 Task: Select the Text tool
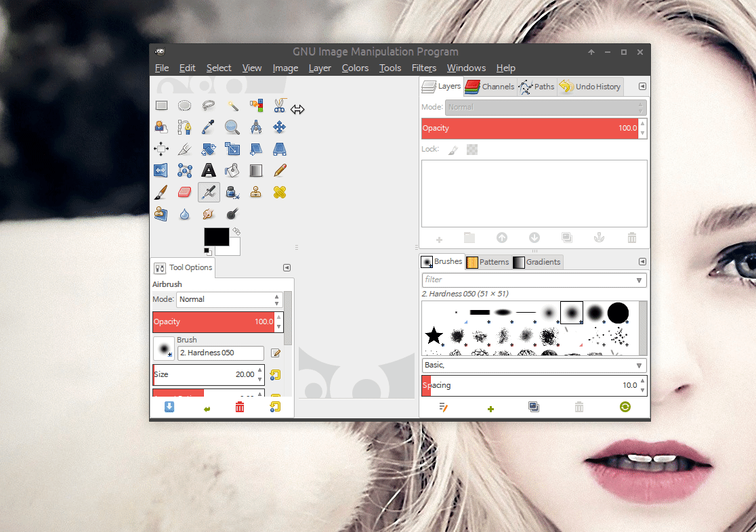(x=208, y=171)
